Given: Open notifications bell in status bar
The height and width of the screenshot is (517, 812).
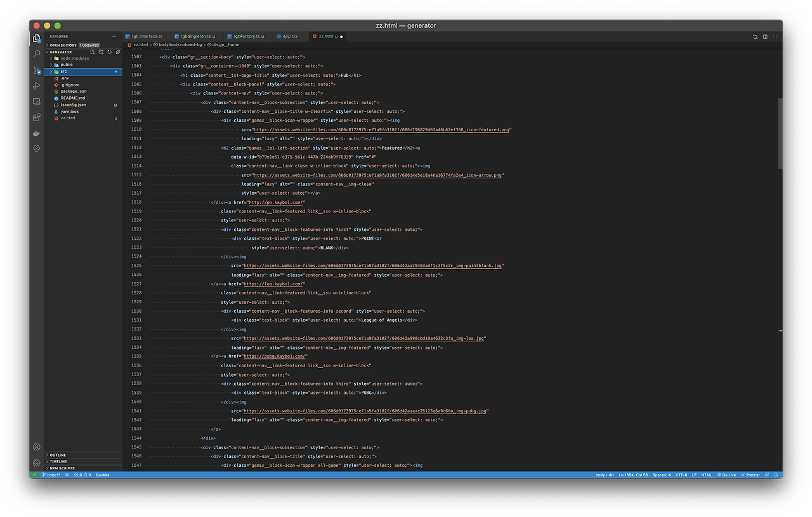Looking at the screenshot, I should pos(776,474).
